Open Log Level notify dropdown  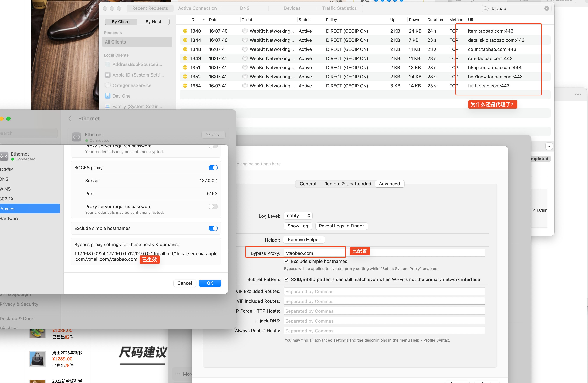[x=298, y=216]
